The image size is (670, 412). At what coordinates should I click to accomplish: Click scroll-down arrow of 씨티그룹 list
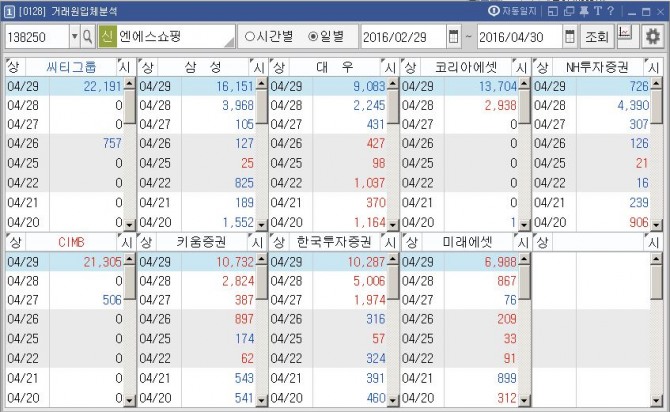click(129, 224)
